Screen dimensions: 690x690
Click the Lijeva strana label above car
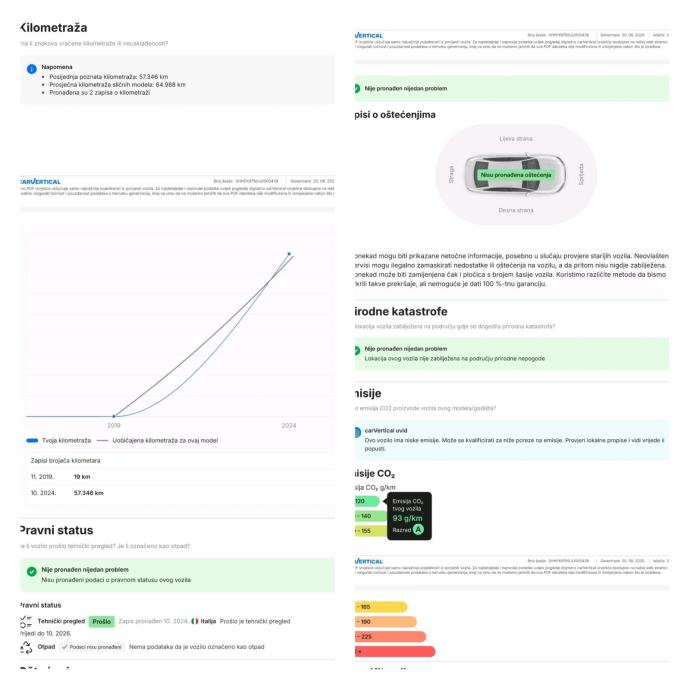click(516, 138)
